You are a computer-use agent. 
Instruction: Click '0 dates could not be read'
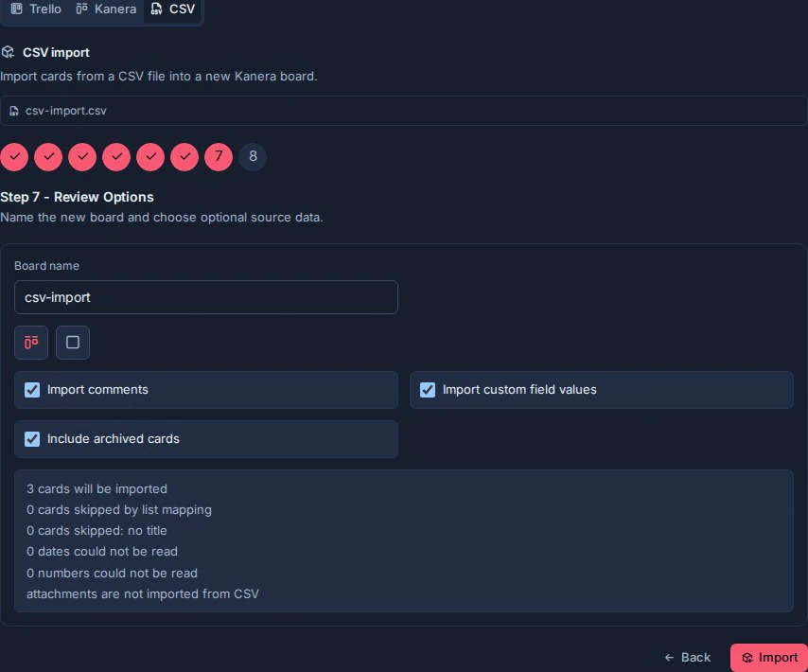tap(102, 552)
